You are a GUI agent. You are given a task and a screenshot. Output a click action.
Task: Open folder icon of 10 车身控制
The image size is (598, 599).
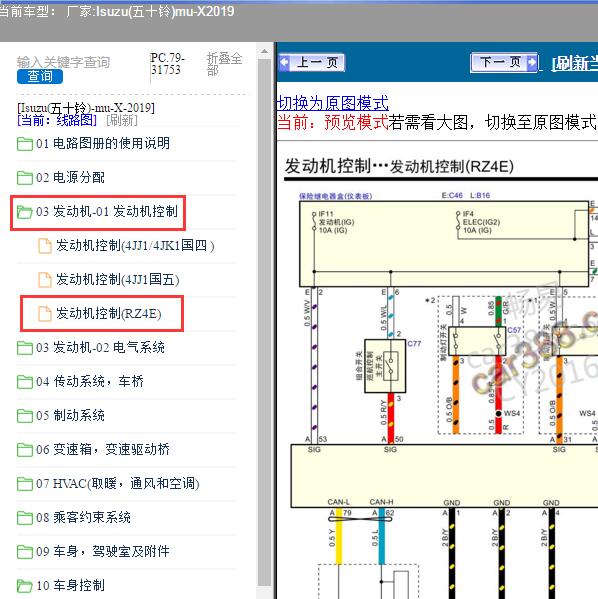pos(25,586)
